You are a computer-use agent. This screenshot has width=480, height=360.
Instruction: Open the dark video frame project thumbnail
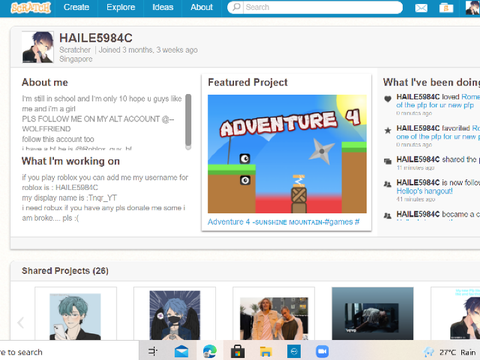tap(372, 314)
